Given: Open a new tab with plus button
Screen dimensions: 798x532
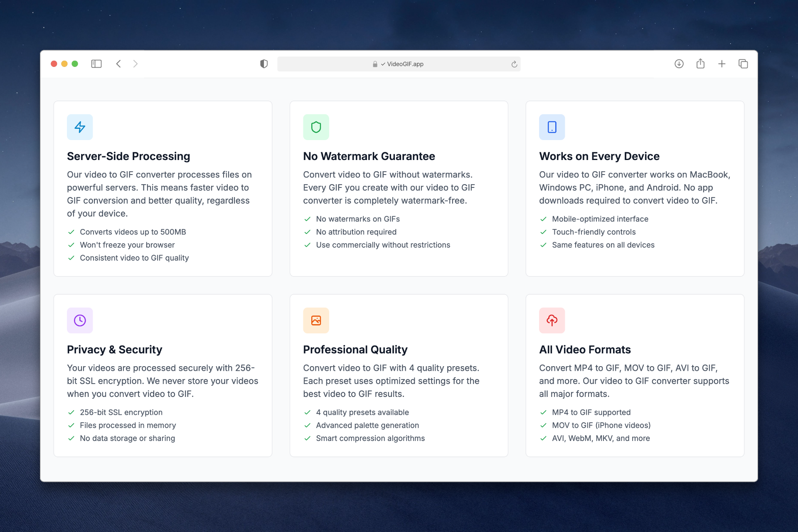Looking at the screenshot, I should [722, 64].
